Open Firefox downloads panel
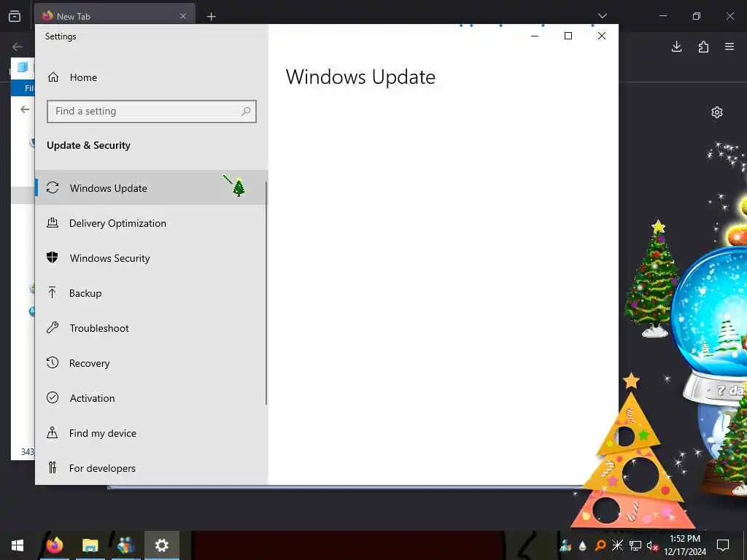The height and width of the screenshot is (560, 747). 676,47
